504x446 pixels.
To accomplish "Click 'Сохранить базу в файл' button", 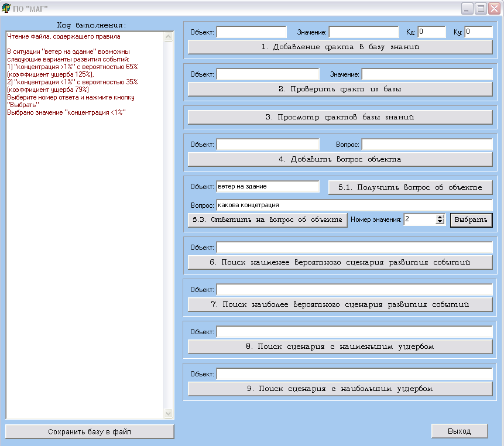I will tap(90, 431).
